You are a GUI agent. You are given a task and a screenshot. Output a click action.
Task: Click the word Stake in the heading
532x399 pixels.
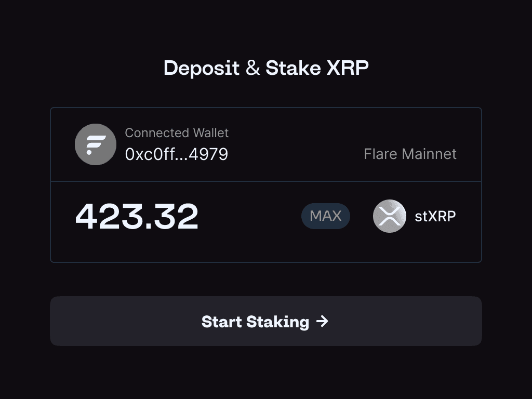(294, 69)
